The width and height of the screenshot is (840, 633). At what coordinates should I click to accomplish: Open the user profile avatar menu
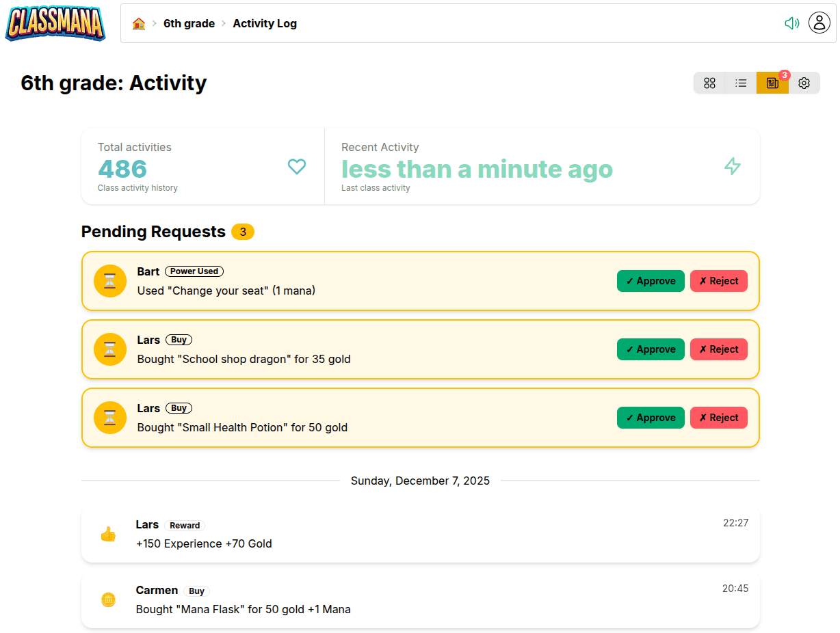click(819, 23)
